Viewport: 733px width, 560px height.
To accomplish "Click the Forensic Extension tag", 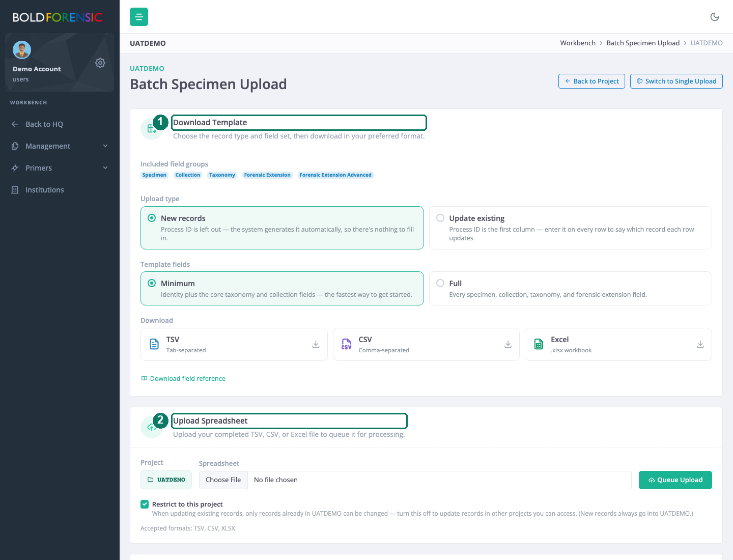I will (x=267, y=175).
